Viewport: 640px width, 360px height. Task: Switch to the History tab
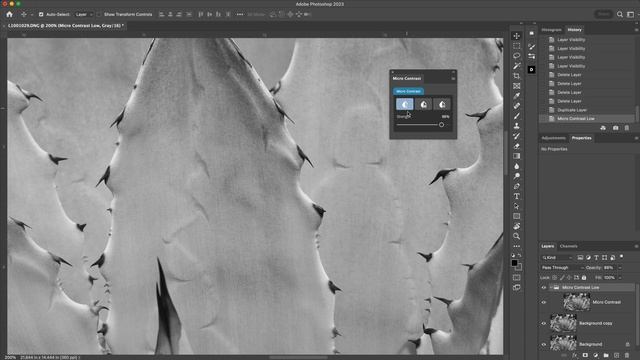click(574, 30)
